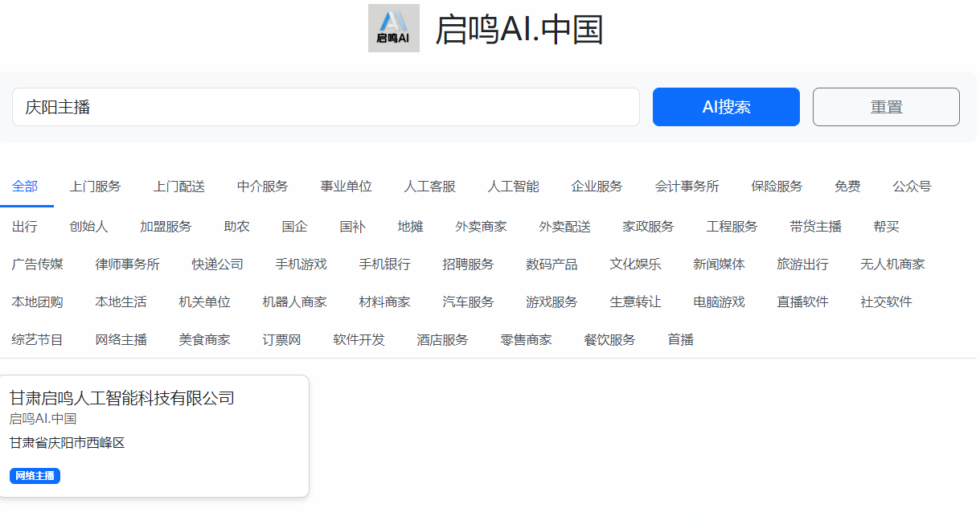Filter by 国补 category

[353, 227]
